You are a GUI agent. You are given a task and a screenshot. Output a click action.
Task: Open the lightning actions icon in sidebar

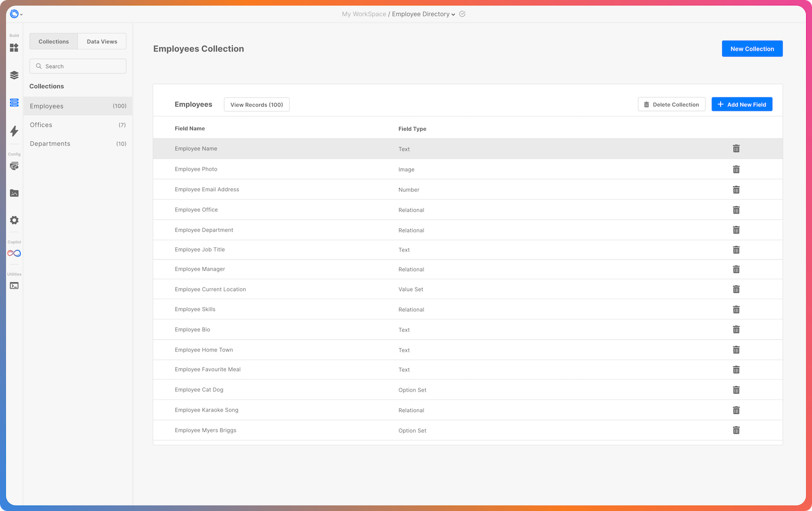click(14, 132)
